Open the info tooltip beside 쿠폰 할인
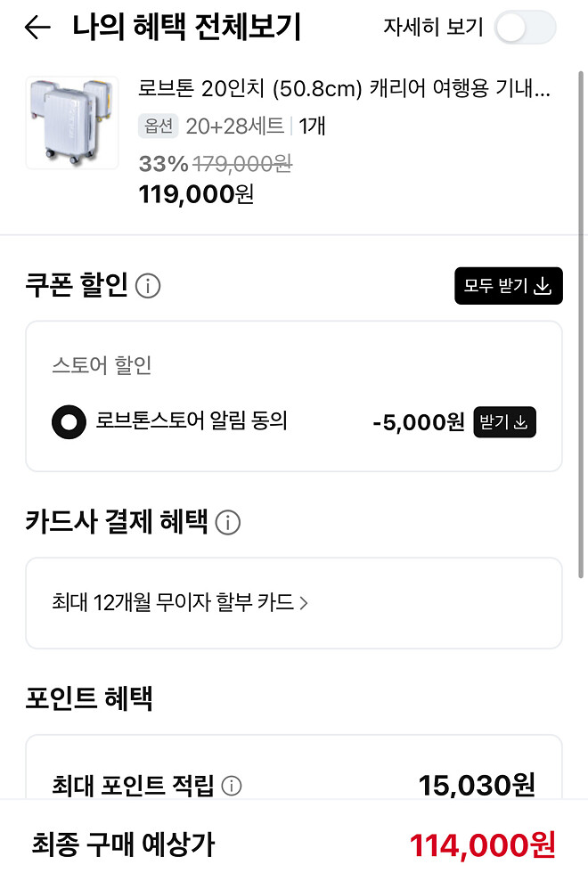Screen dimensions: 588x873 (148, 286)
